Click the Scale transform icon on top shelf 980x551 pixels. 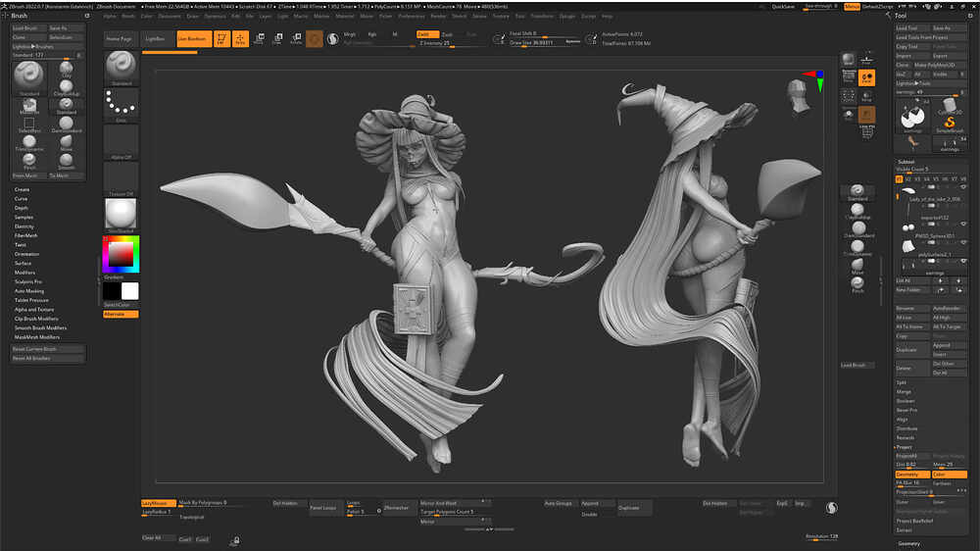[277, 39]
